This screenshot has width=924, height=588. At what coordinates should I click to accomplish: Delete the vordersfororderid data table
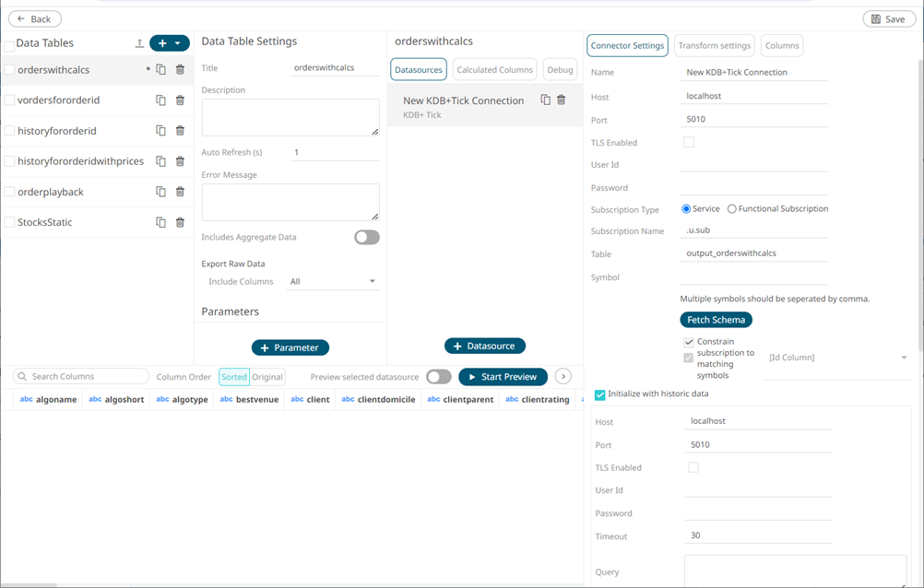click(180, 100)
